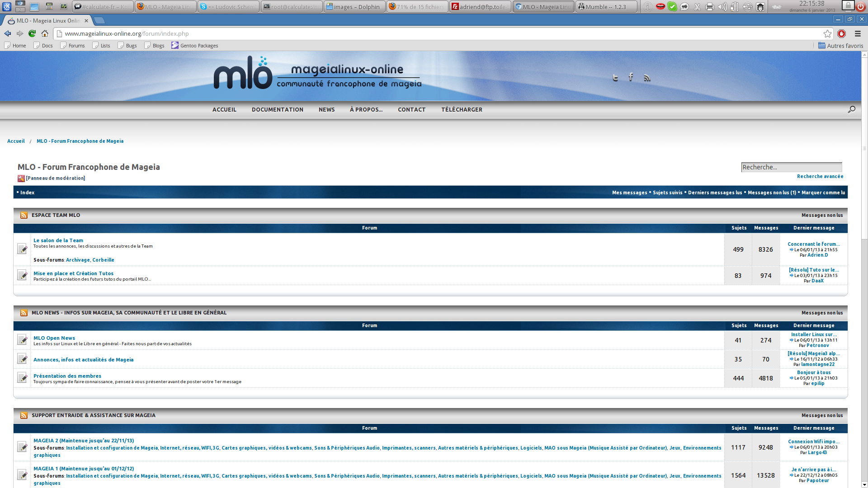
Task: Open the system monitor launcher in panel
Action: [64, 6]
